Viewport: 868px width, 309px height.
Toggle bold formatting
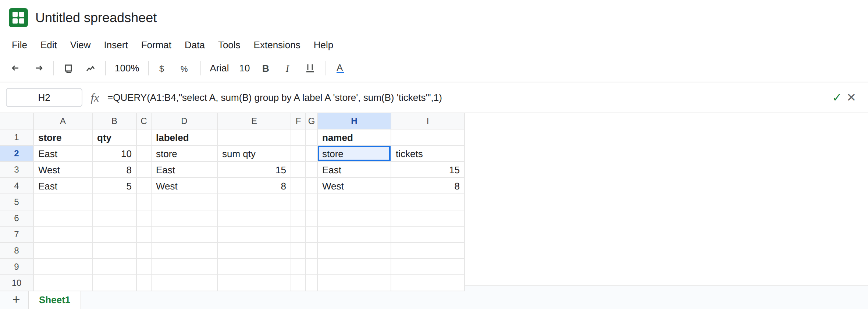point(266,68)
